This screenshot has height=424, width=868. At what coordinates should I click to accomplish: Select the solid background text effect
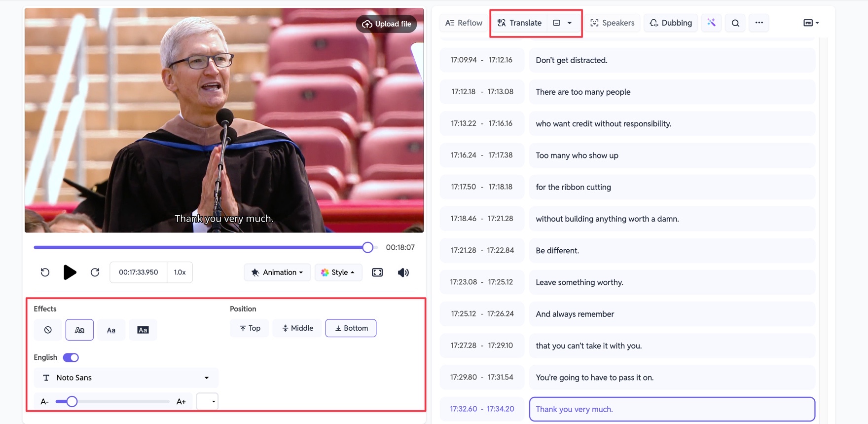tap(143, 330)
